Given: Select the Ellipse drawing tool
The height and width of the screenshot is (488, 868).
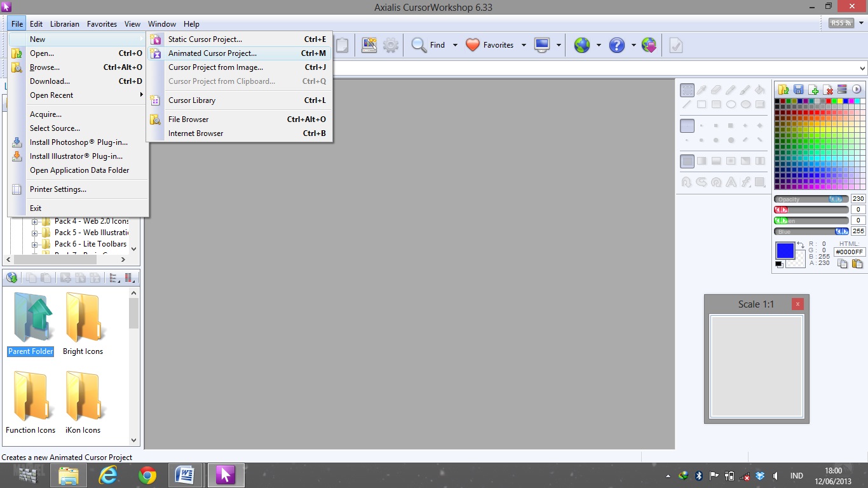Looking at the screenshot, I should (x=732, y=104).
